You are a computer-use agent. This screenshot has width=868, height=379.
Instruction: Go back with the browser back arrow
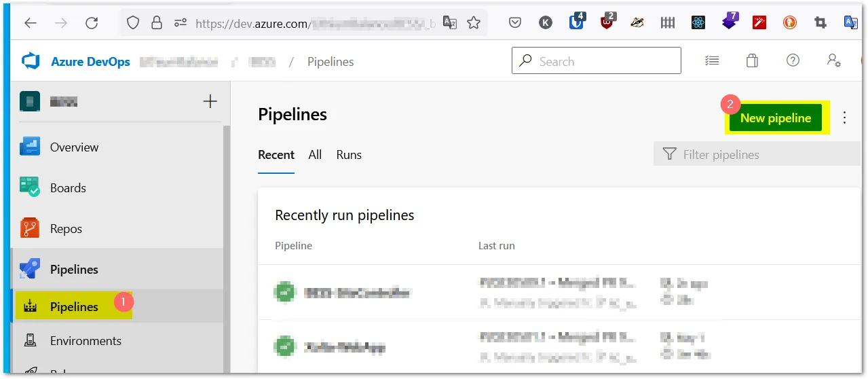coord(31,22)
